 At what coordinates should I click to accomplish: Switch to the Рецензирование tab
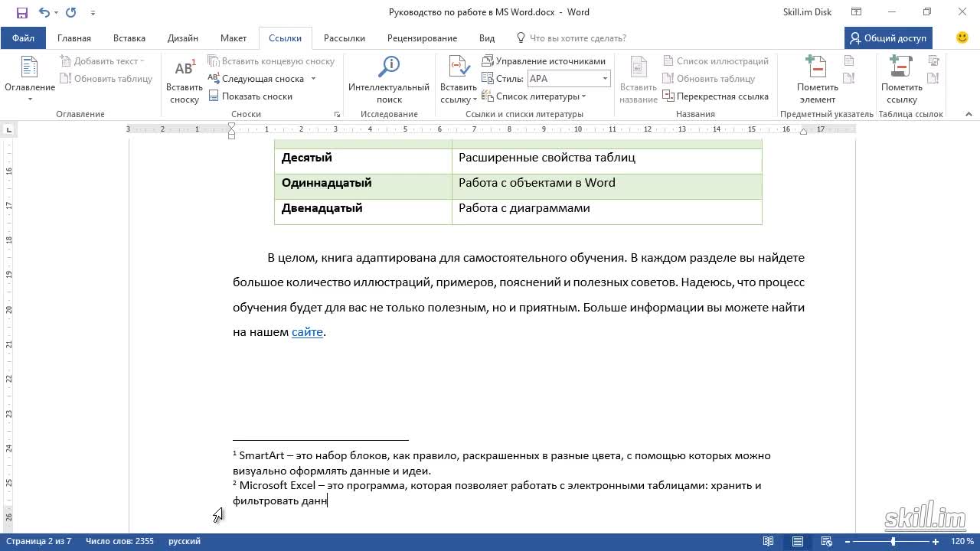point(422,37)
